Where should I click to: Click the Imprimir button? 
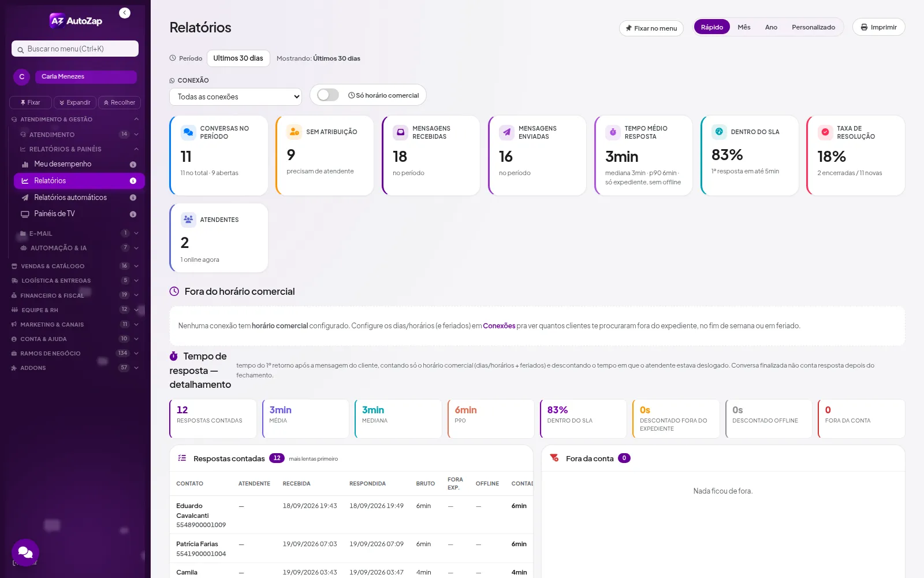click(x=878, y=27)
